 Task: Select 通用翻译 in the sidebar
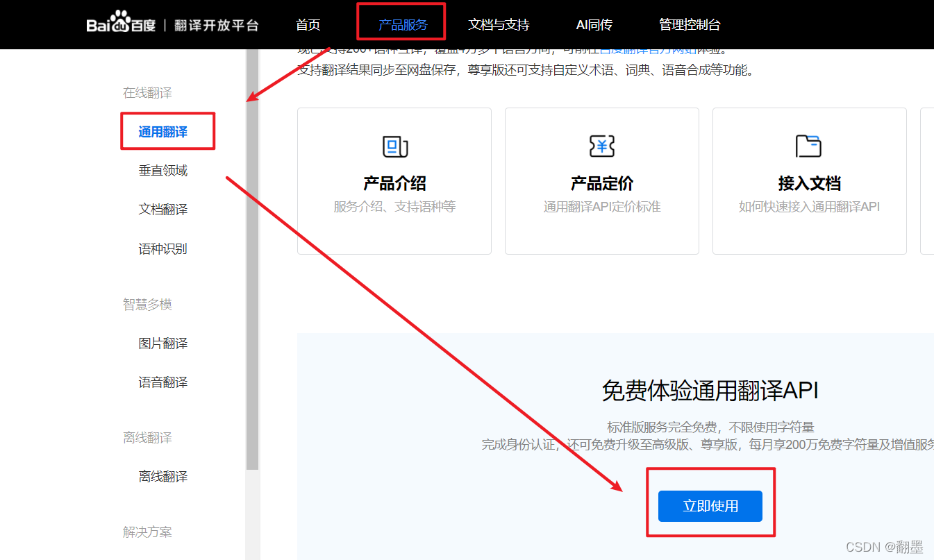coord(163,132)
